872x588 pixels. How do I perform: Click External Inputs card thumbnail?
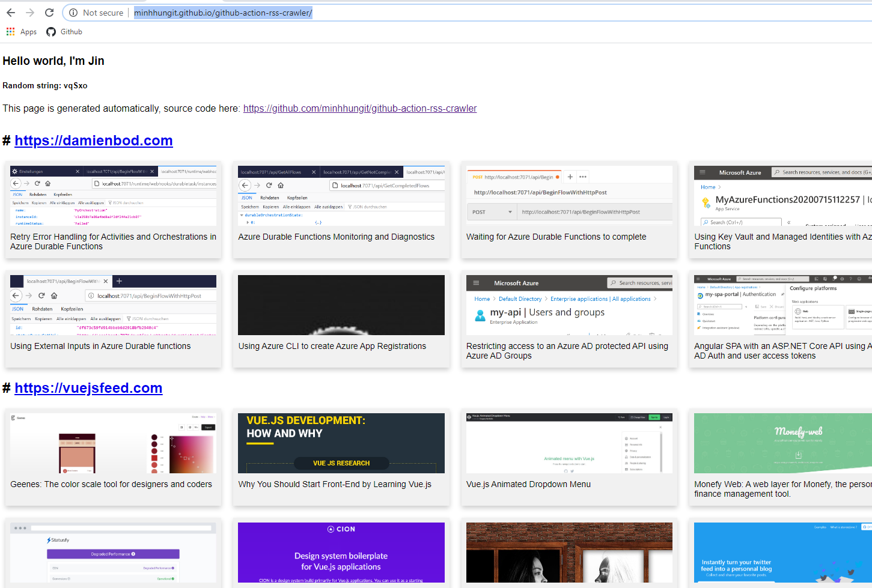pos(113,305)
